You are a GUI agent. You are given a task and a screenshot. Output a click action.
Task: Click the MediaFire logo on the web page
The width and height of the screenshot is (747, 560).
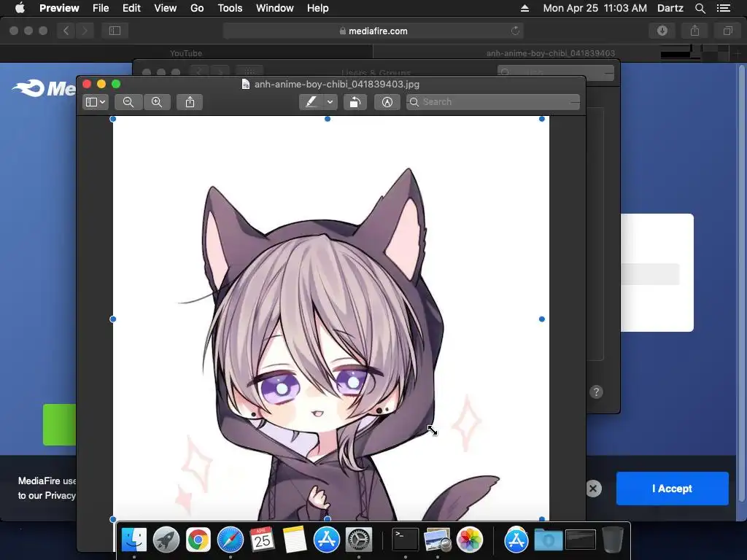(44, 88)
